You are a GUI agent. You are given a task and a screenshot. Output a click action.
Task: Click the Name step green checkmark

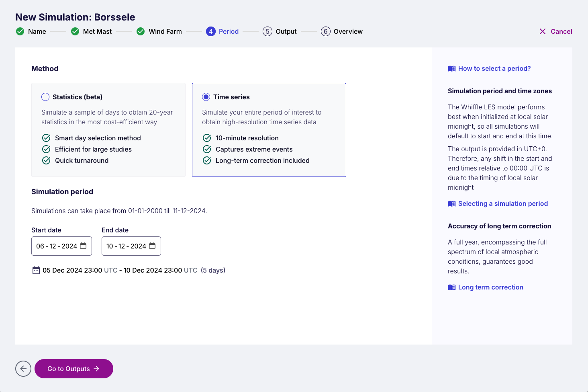pos(20,31)
